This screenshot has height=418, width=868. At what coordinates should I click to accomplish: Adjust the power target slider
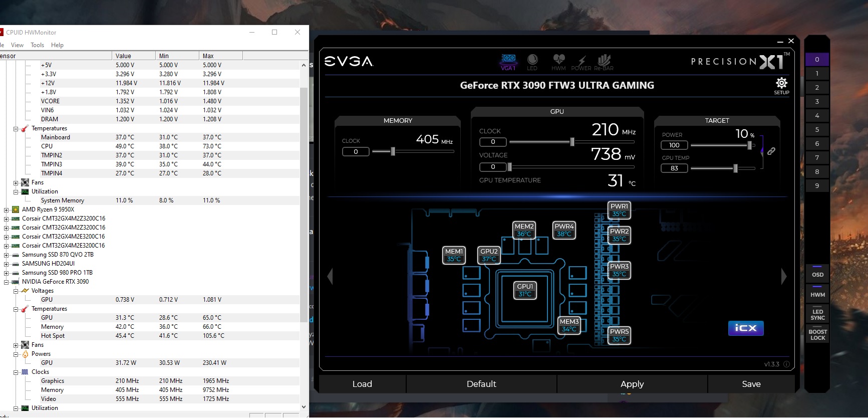(749, 145)
